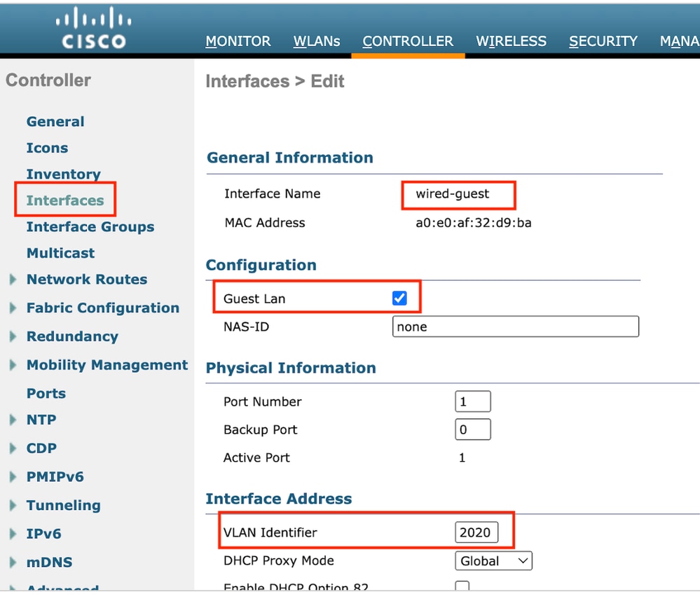Open the DHCP Proxy Mode dropdown

(493, 560)
